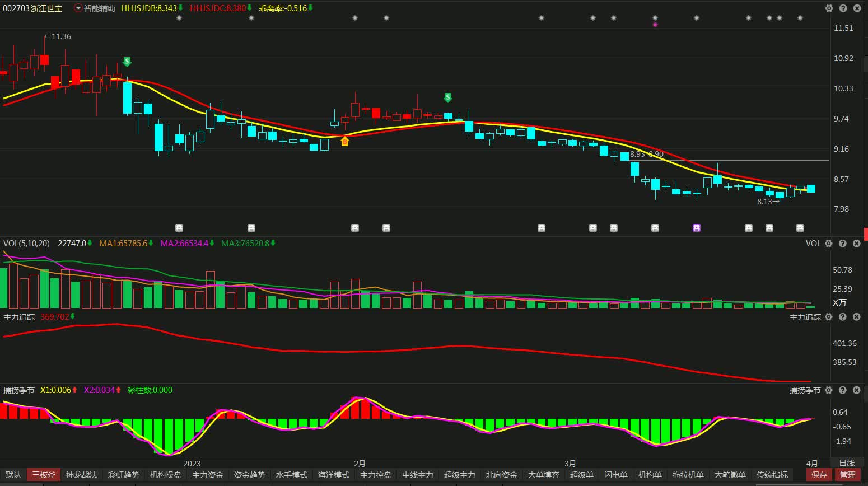Expand the 智能辅助 dropdown arrow
868x486 pixels.
[x=78, y=8]
